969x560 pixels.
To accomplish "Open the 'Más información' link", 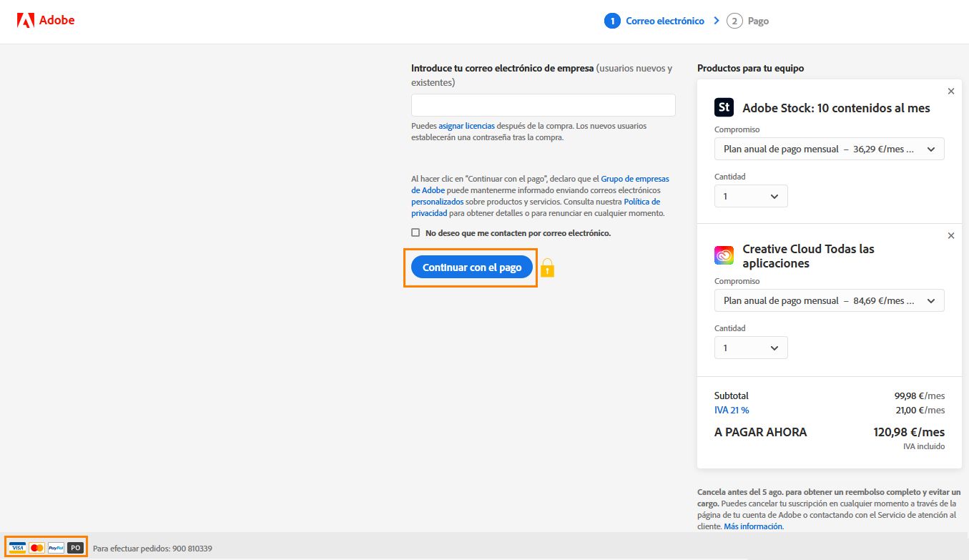I will (x=754, y=526).
